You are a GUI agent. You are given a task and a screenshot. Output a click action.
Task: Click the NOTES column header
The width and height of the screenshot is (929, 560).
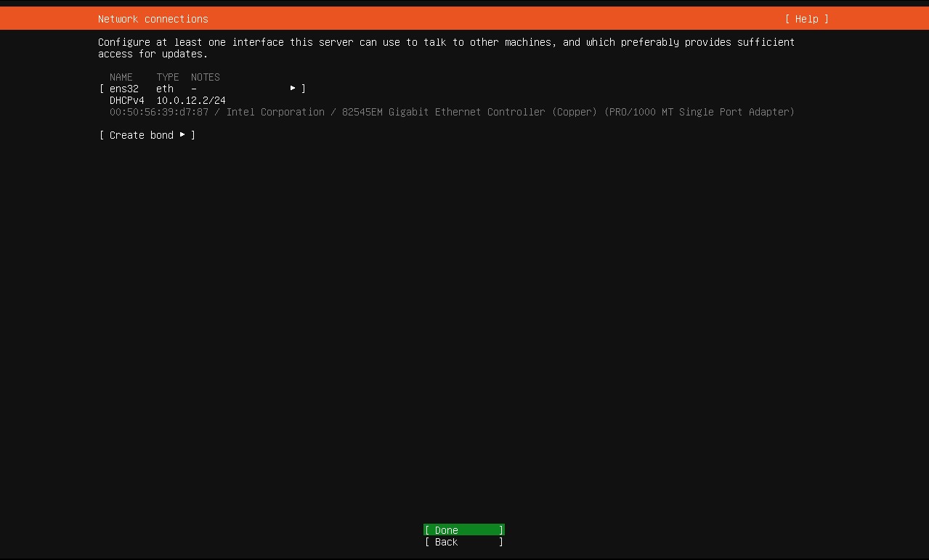[205, 77]
